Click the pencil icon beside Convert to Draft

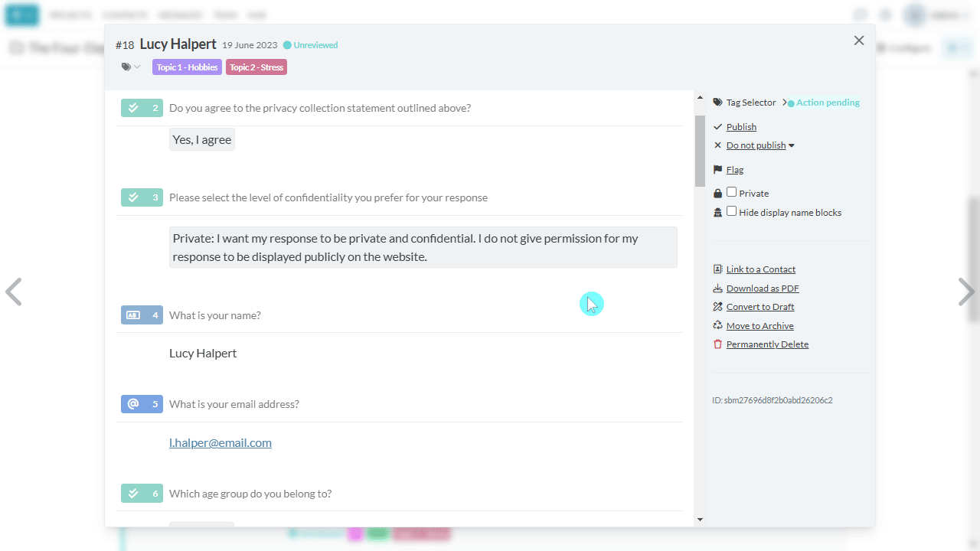click(717, 307)
